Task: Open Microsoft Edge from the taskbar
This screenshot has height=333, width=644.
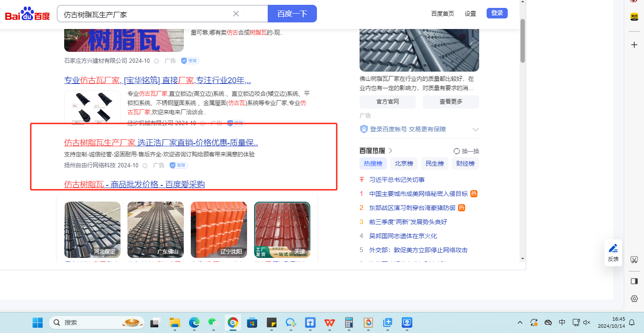Action: [x=194, y=322]
